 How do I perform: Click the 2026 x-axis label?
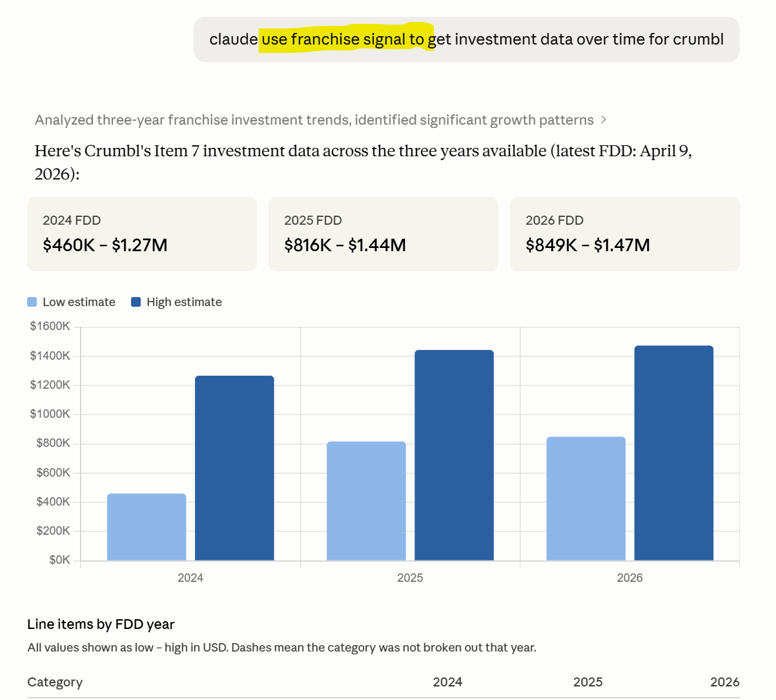(629, 578)
